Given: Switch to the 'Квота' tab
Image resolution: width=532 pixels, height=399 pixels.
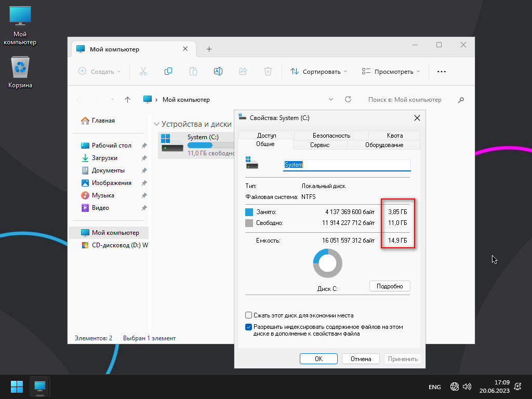Looking at the screenshot, I should point(395,135).
